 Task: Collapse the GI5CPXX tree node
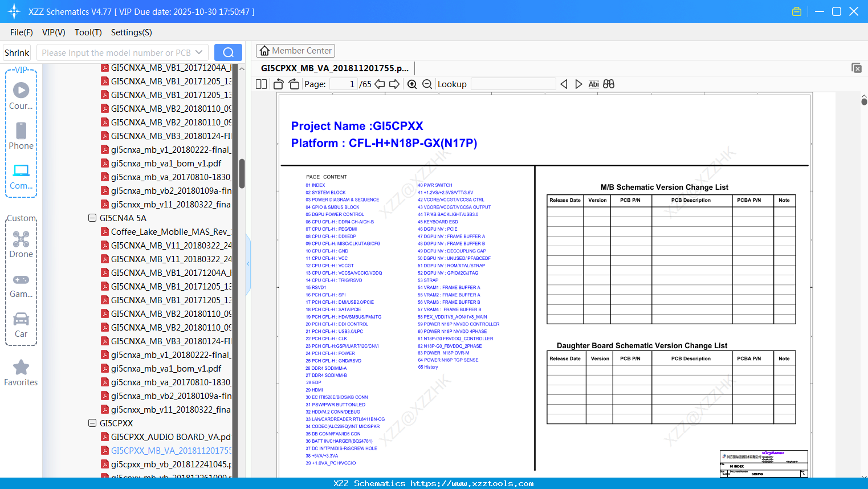(x=92, y=423)
